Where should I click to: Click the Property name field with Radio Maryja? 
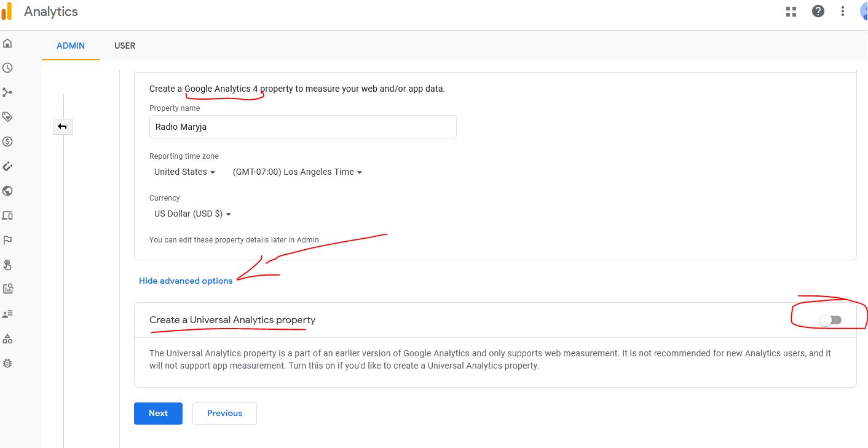click(303, 127)
